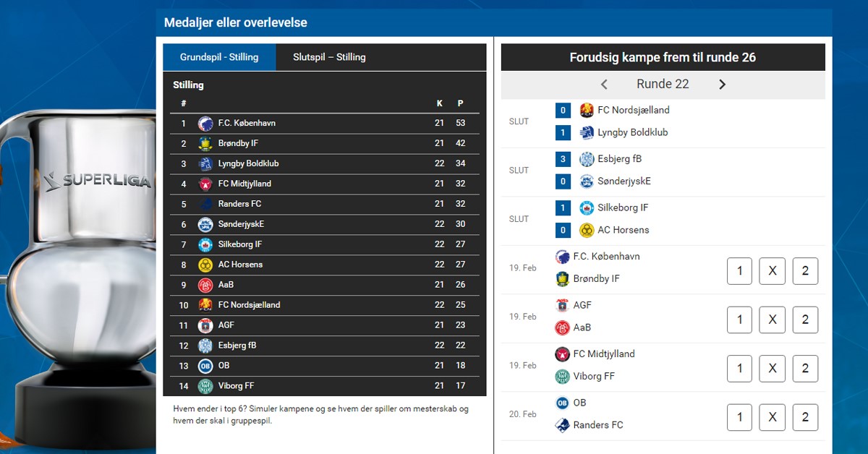This screenshot has width=868, height=454.
Task: Open Lyngby Boldklub team row in standings
Action: pos(248,164)
